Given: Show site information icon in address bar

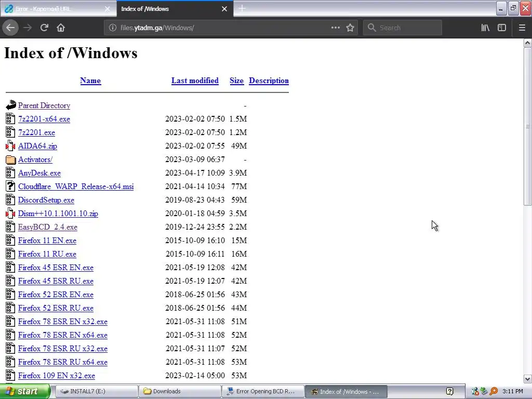Looking at the screenshot, I should (113, 28).
